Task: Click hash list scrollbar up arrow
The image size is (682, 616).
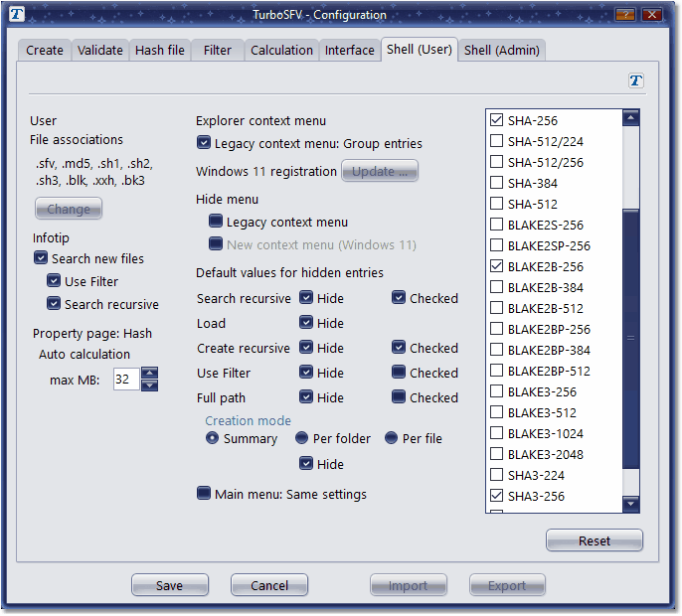Action: coord(630,118)
